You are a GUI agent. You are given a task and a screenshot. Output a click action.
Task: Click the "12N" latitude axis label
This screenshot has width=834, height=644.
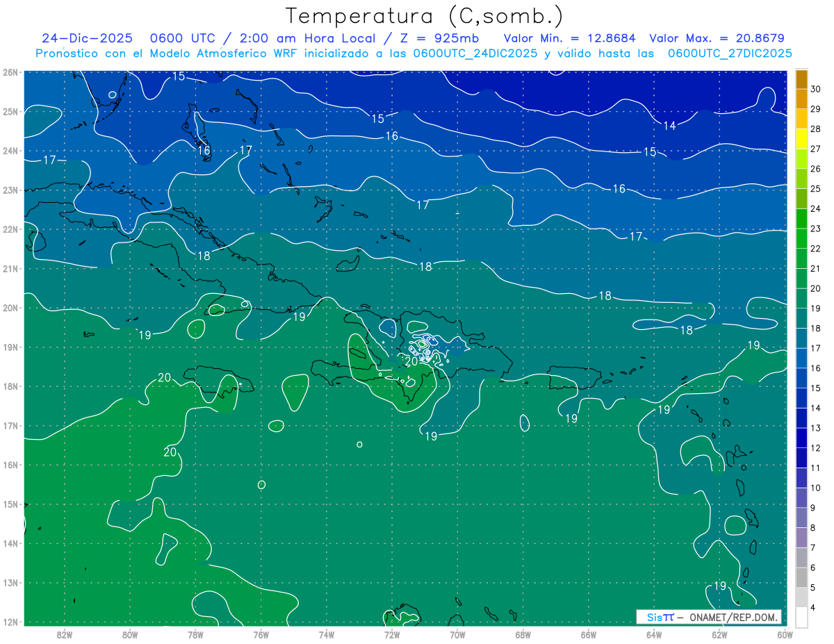[x=10, y=622]
